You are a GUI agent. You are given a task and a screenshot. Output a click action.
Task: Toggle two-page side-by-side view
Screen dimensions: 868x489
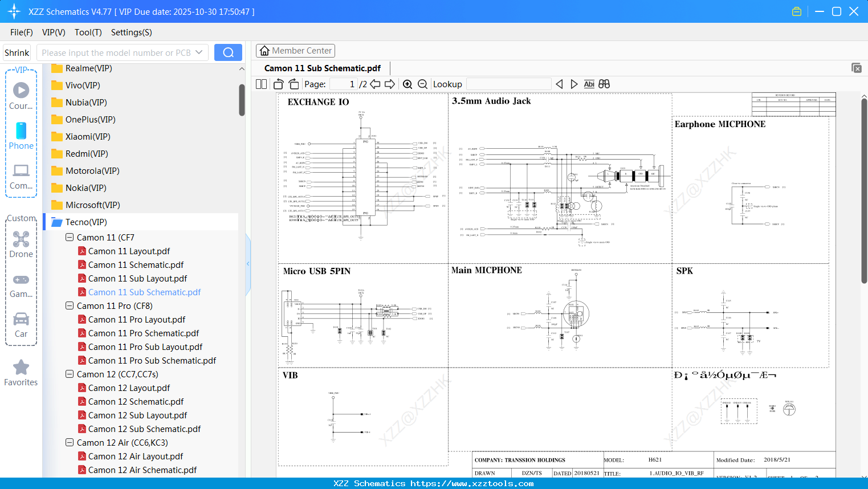(x=261, y=84)
